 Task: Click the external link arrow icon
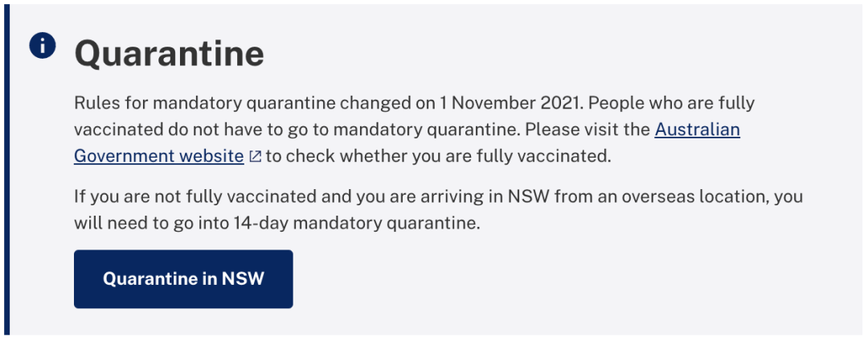[256, 157]
